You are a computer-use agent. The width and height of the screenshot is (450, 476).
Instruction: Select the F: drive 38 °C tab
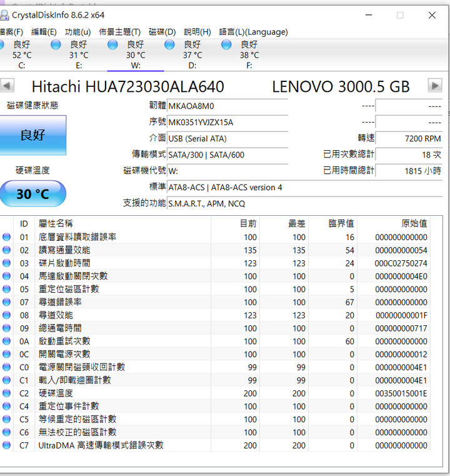click(249, 54)
